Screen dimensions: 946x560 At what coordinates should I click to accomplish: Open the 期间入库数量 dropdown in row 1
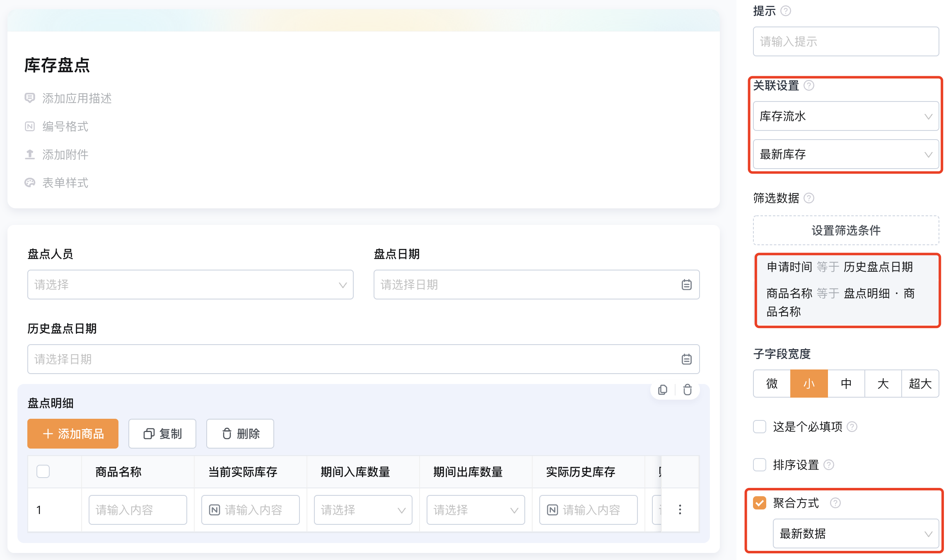[363, 510]
